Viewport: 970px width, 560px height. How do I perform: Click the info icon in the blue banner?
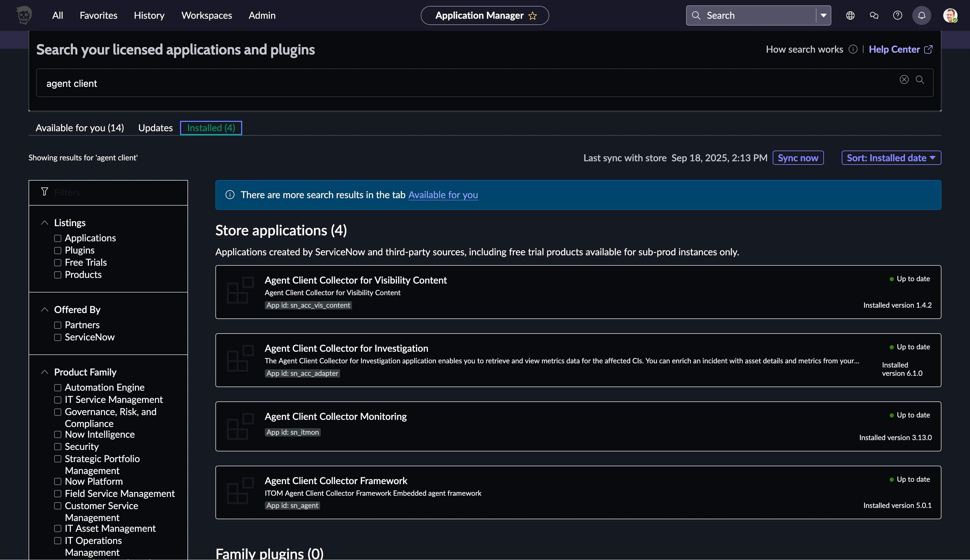230,195
